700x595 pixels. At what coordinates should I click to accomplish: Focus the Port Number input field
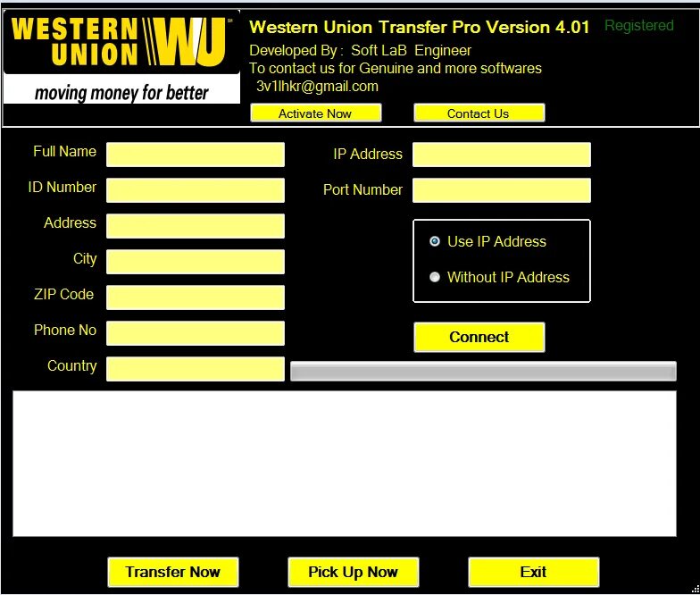pos(502,190)
